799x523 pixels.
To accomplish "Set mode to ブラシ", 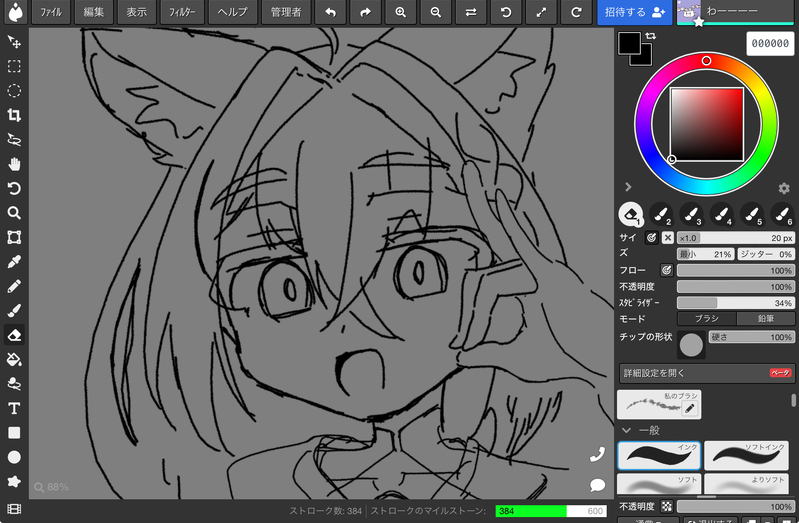I will (706, 319).
